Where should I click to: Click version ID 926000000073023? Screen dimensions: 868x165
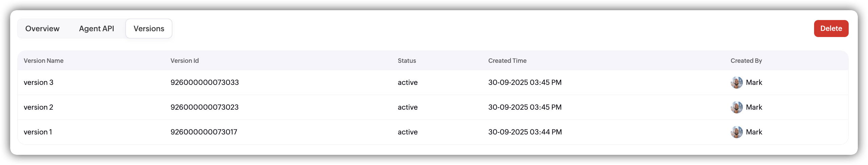tap(204, 107)
